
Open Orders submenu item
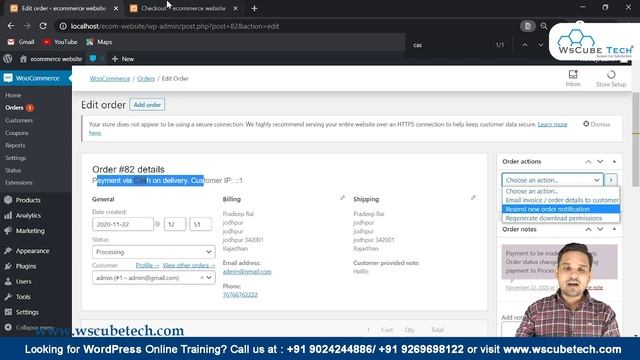pyautogui.click(x=14, y=108)
